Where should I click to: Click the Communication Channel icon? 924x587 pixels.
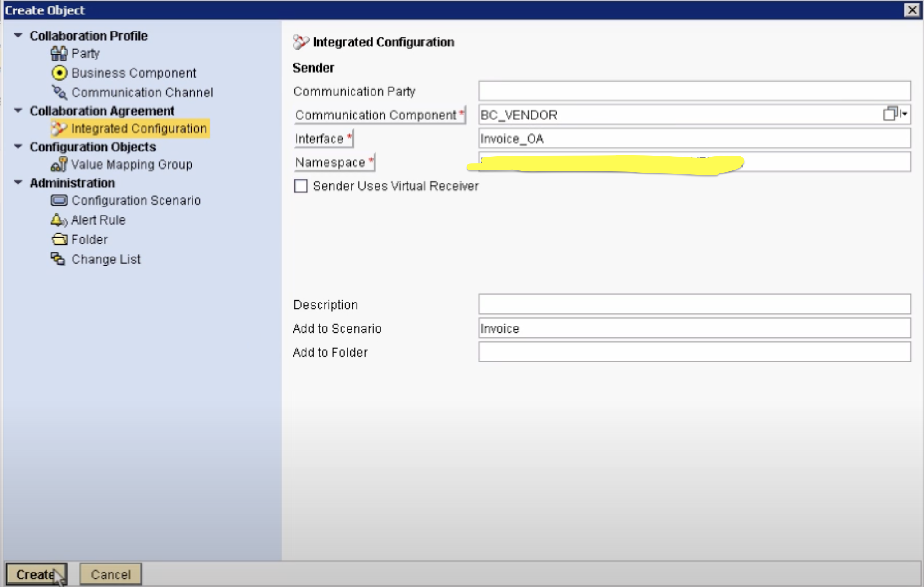[59, 92]
